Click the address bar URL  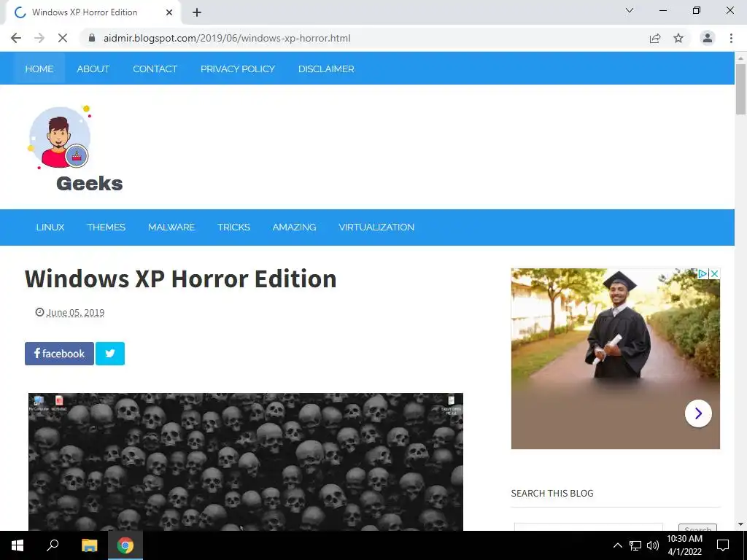227,38
